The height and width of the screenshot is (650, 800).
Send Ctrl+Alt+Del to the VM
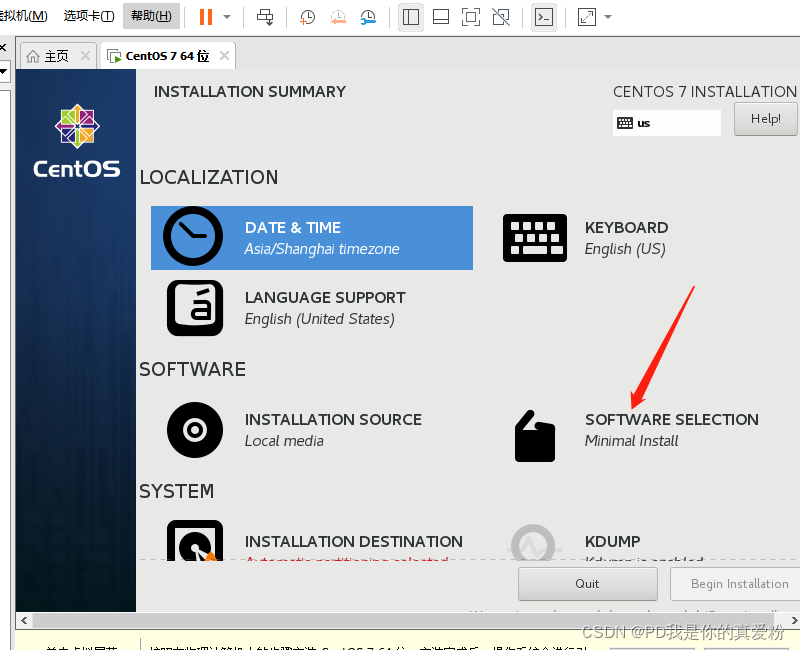tap(265, 17)
